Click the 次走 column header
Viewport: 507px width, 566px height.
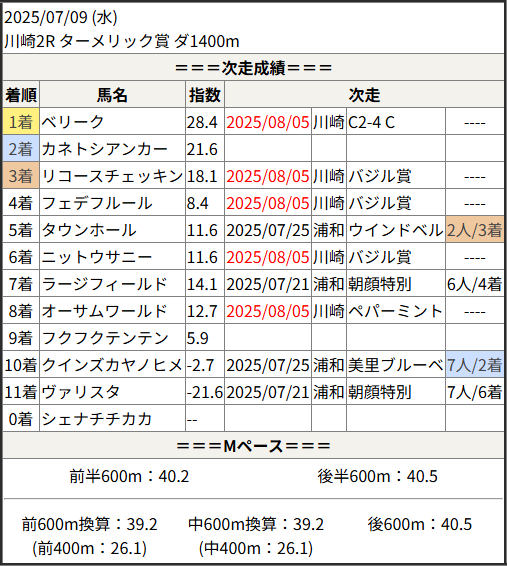pos(364,95)
